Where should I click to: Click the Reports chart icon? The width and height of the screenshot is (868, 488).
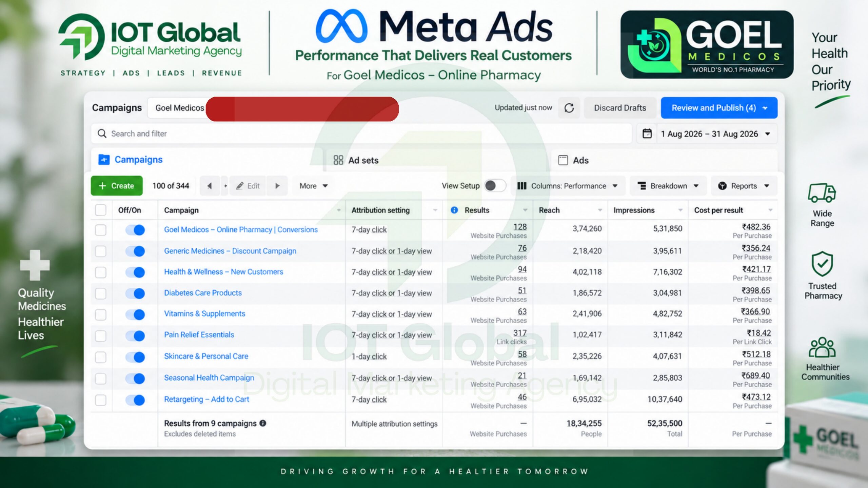point(722,186)
